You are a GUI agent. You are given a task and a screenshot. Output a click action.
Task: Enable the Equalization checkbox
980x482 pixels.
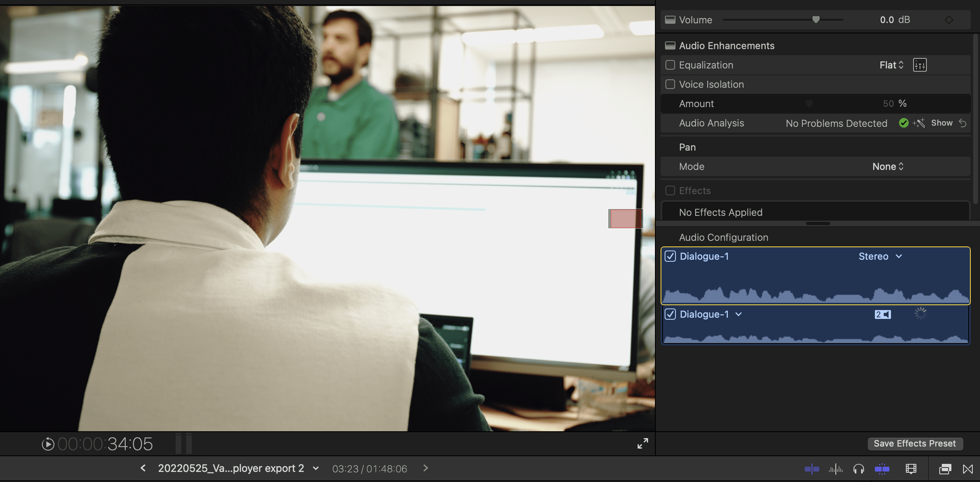pyautogui.click(x=670, y=65)
